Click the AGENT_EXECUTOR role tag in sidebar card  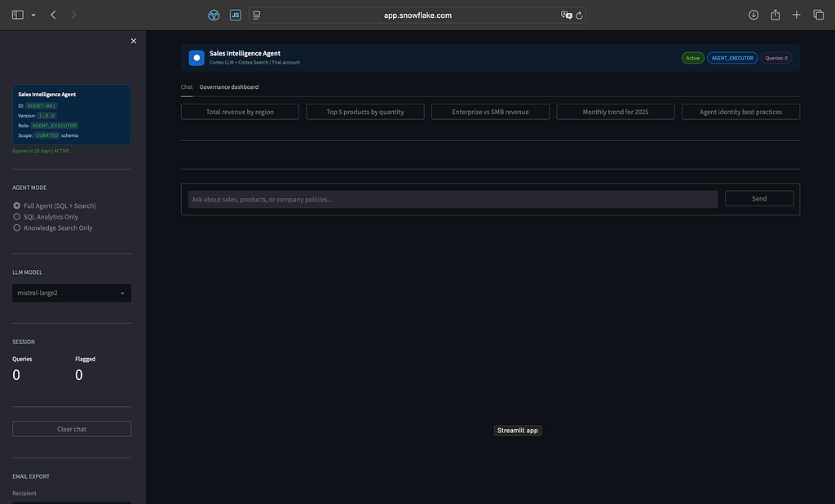click(x=55, y=126)
